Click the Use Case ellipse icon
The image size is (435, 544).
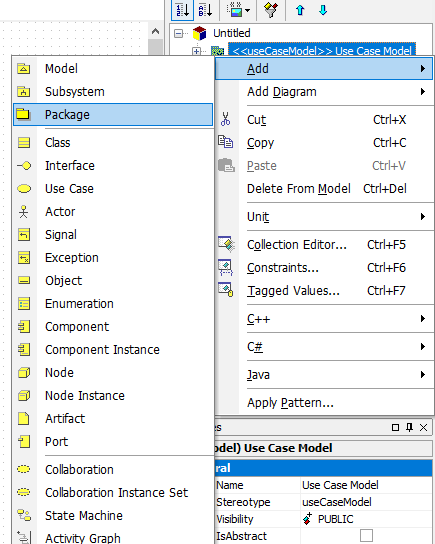[24, 189]
